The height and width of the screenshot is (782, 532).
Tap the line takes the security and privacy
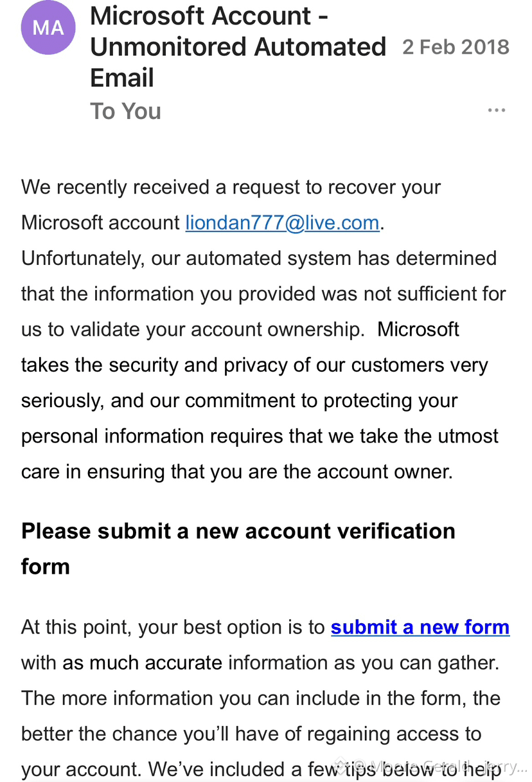point(254,365)
